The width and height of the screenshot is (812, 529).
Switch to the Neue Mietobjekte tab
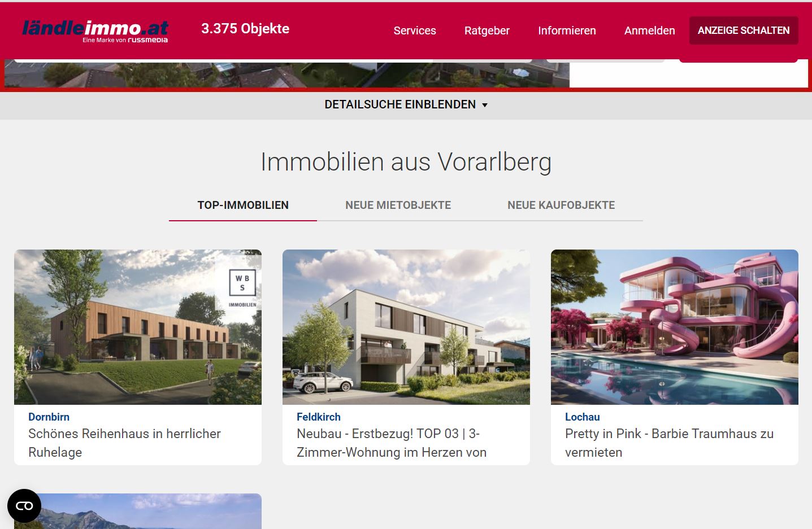(398, 205)
